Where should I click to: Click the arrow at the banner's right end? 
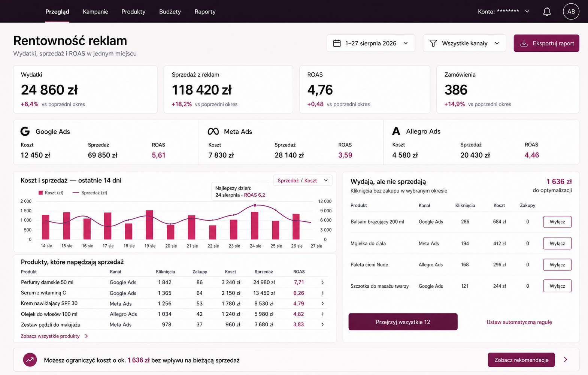pyautogui.click(x=566, y=360)
